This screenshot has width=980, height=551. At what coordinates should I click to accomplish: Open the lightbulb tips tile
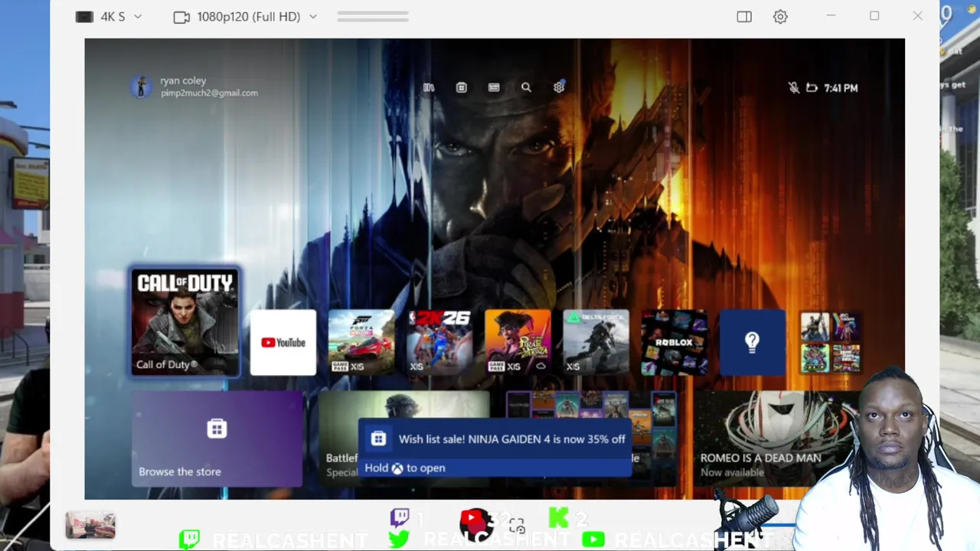pos(753,342)
